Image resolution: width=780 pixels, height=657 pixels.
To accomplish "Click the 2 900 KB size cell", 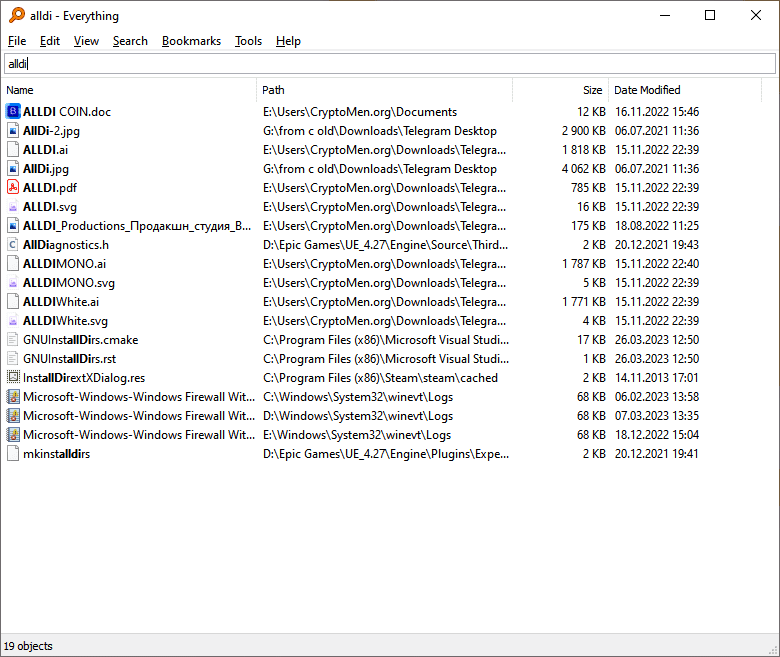I will pos(584,131).
